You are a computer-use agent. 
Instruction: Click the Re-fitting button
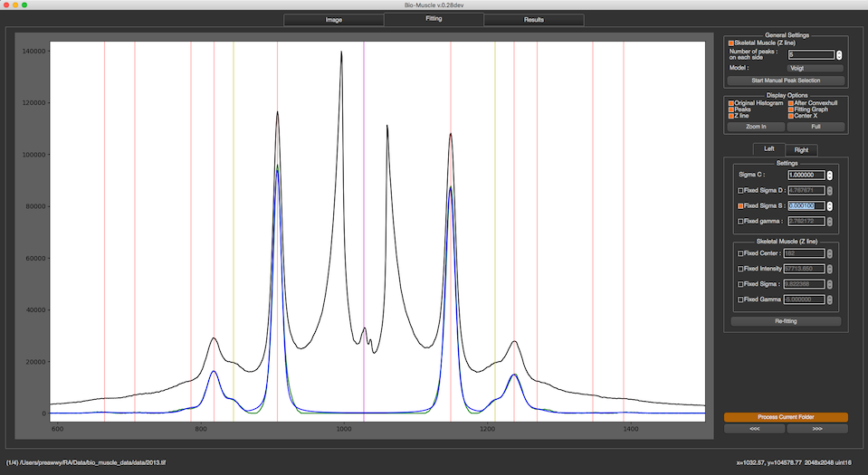[x=786, y=321]
